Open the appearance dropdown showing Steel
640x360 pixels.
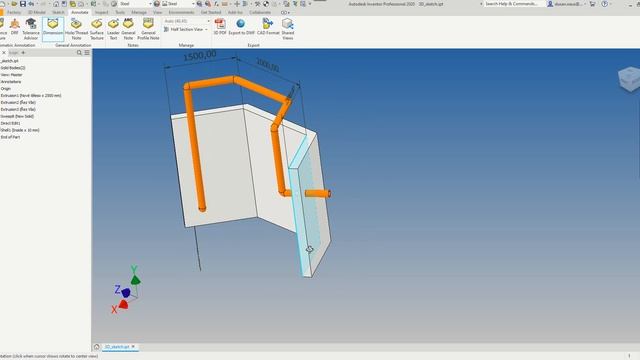click(178, 4)
